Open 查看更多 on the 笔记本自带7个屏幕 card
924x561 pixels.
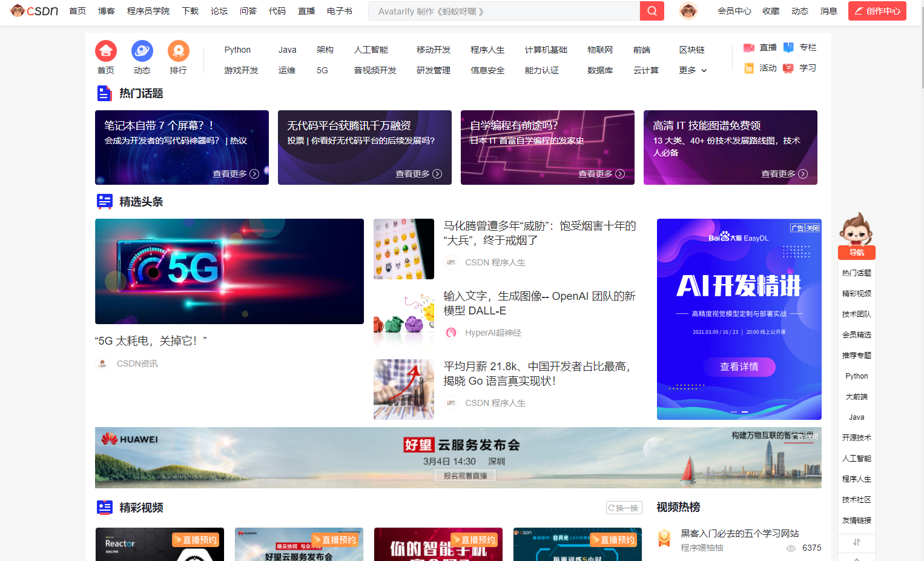236,174
